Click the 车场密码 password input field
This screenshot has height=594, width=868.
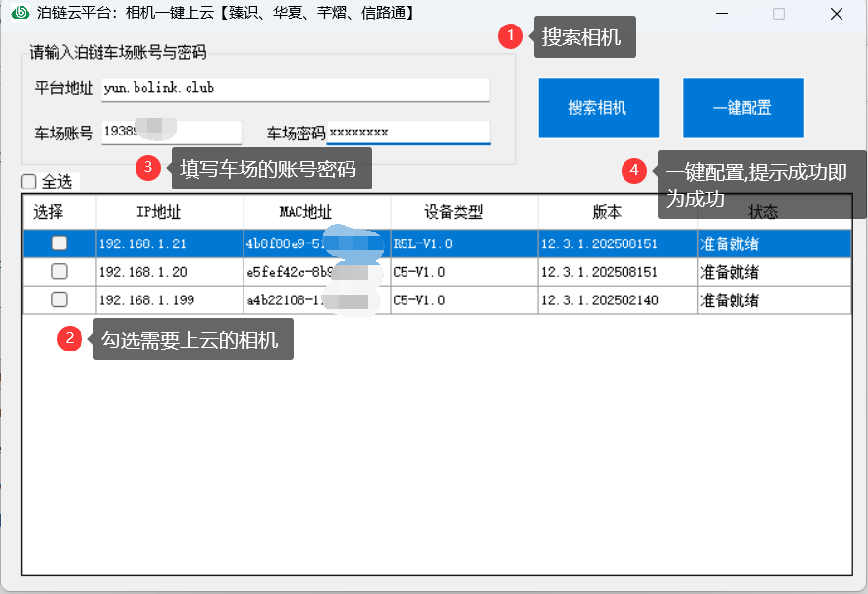(408, 133)
